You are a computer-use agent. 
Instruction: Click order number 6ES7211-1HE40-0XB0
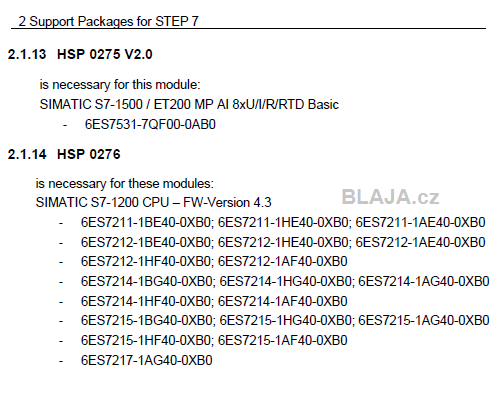click(283, 222)
